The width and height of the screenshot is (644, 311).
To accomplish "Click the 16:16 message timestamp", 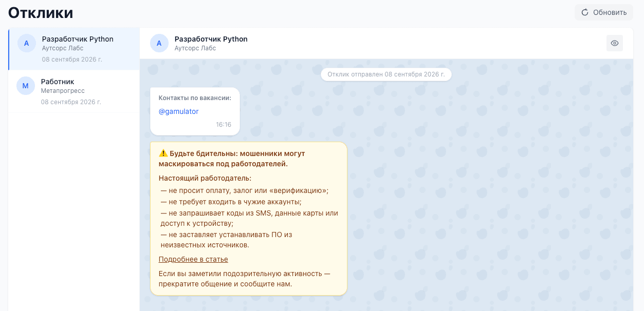I will pos(224,125).
